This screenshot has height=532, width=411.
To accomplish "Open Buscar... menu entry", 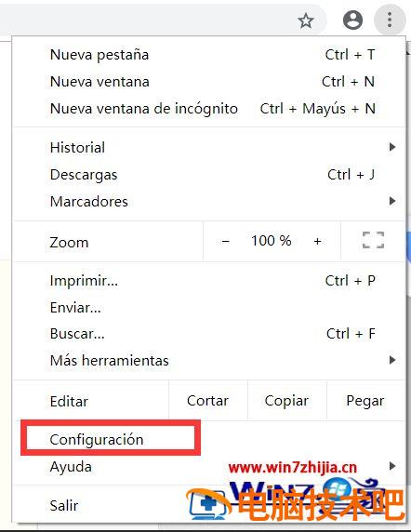I will point(209,334).
